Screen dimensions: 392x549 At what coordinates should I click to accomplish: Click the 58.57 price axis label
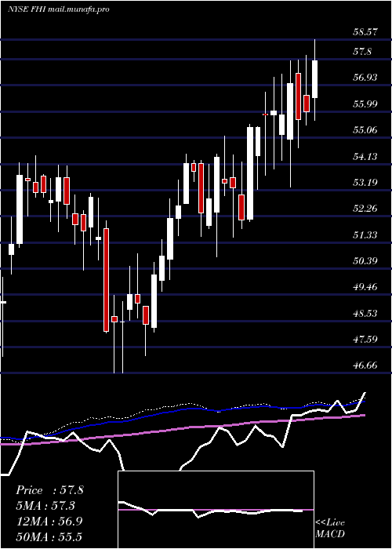click(x=365, y=32)
